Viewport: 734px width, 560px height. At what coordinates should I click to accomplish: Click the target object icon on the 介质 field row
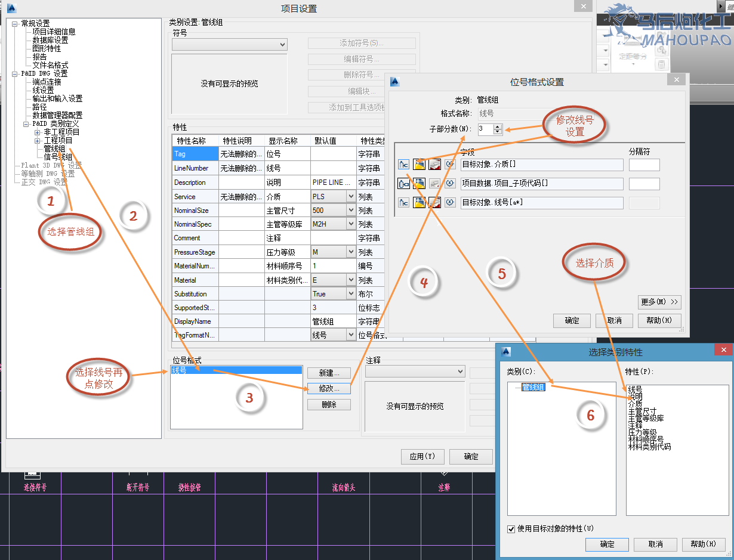(x=403, y=165)
